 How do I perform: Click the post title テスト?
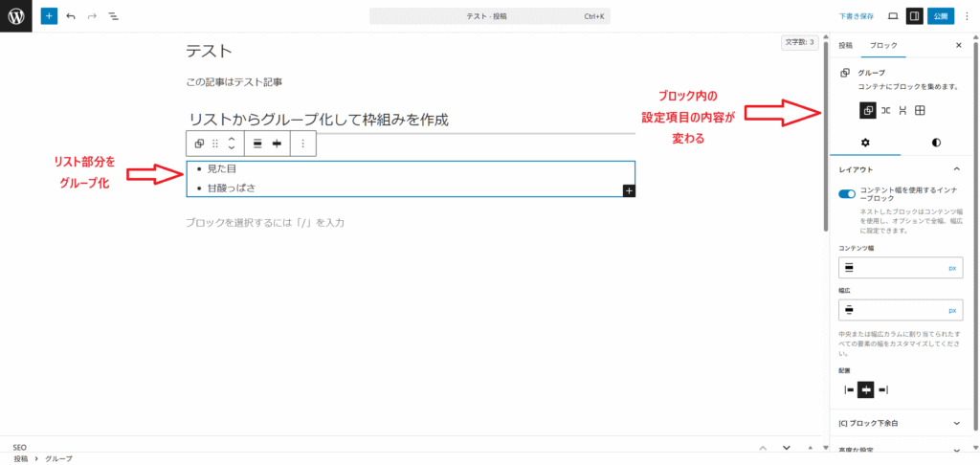click(x=210, y=51)
